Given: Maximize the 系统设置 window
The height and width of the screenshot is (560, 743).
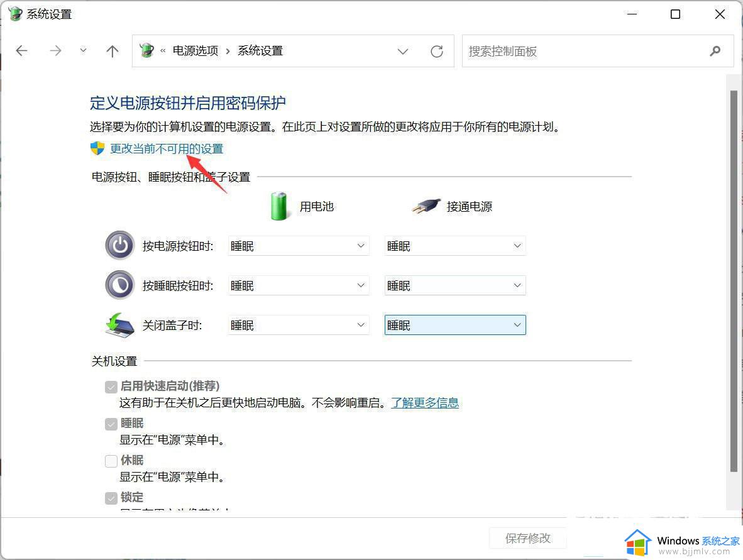Looking at the screenshot, I should (675, 14).
